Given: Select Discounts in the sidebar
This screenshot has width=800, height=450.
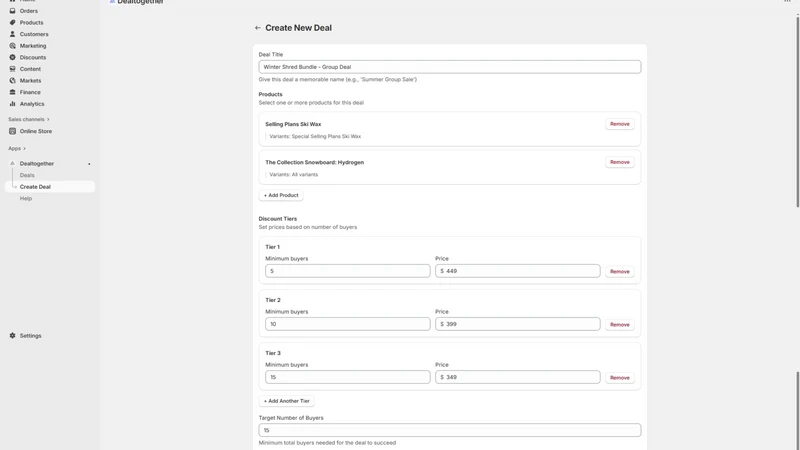Looking at the screenshot, I should pos(33,57).
